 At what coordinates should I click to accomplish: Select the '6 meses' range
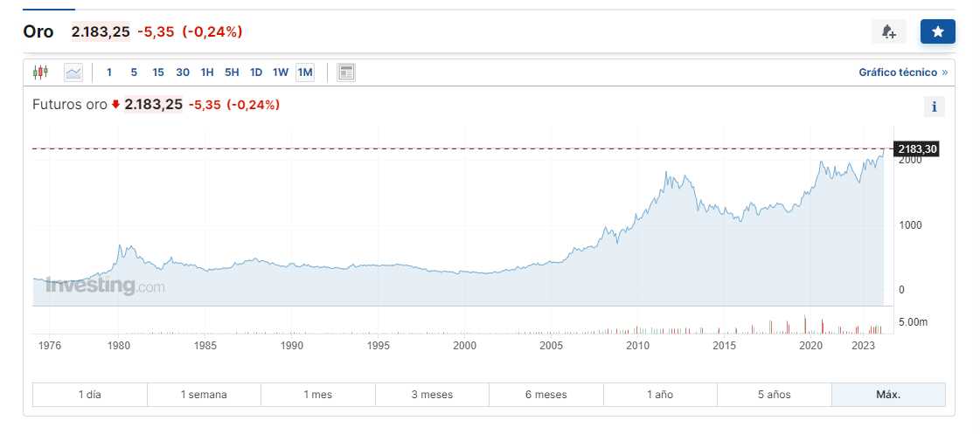[x=546, y=395]
